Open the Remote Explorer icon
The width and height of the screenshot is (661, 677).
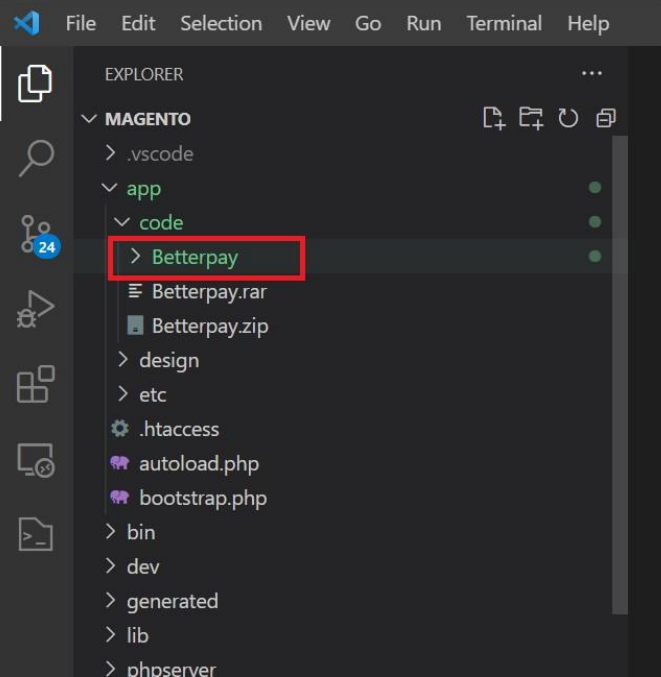click(x=36, y=460)
